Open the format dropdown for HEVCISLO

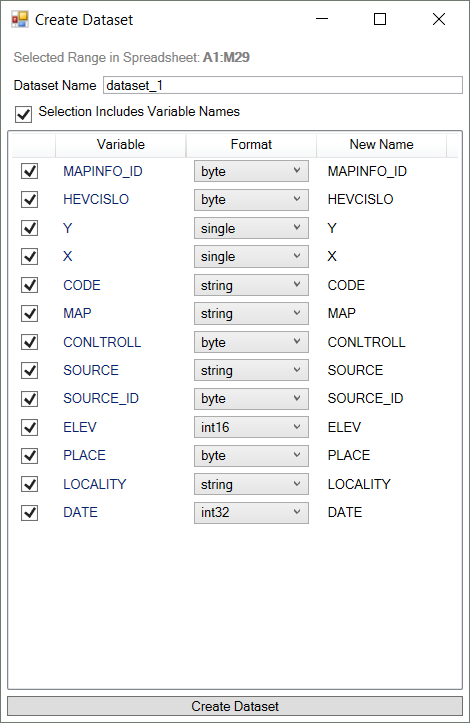click(251, 200)
